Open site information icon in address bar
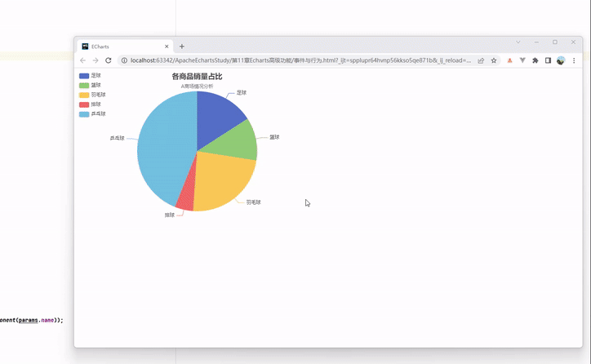The image size is (591, 364). pyautogui.click(x=124, y=60)
